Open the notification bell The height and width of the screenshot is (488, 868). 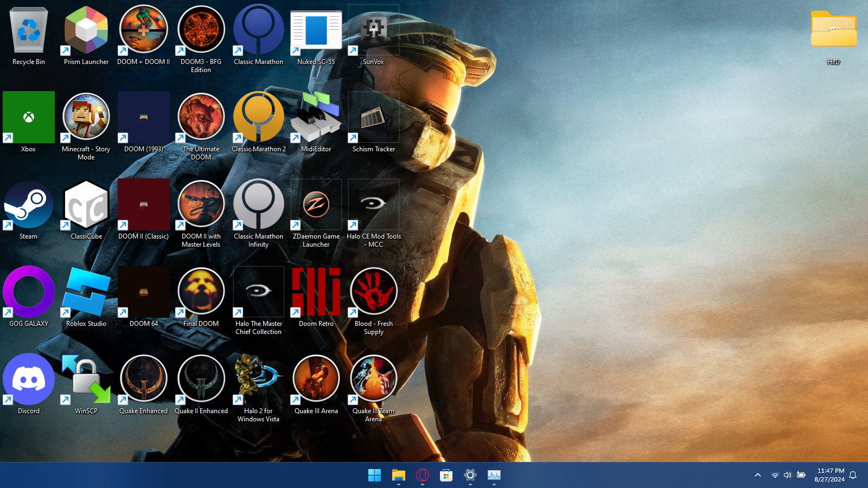(853, 476)
